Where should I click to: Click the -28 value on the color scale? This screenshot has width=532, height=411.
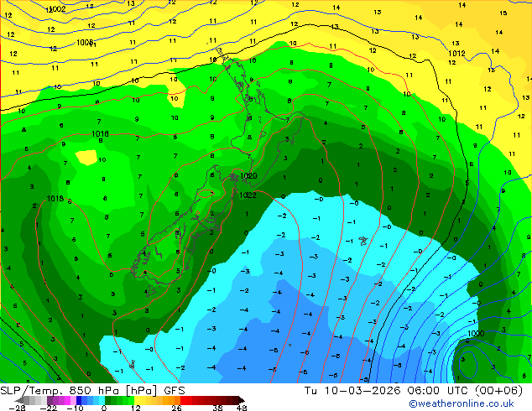tap(17, 408)
